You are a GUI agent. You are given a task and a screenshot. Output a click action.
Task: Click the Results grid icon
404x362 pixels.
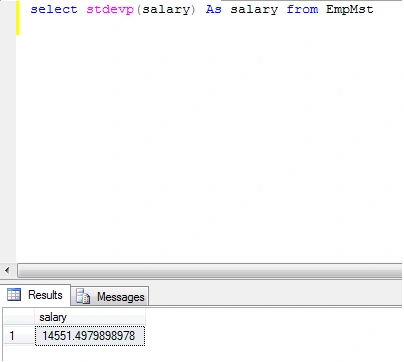(x=14, y=295)
